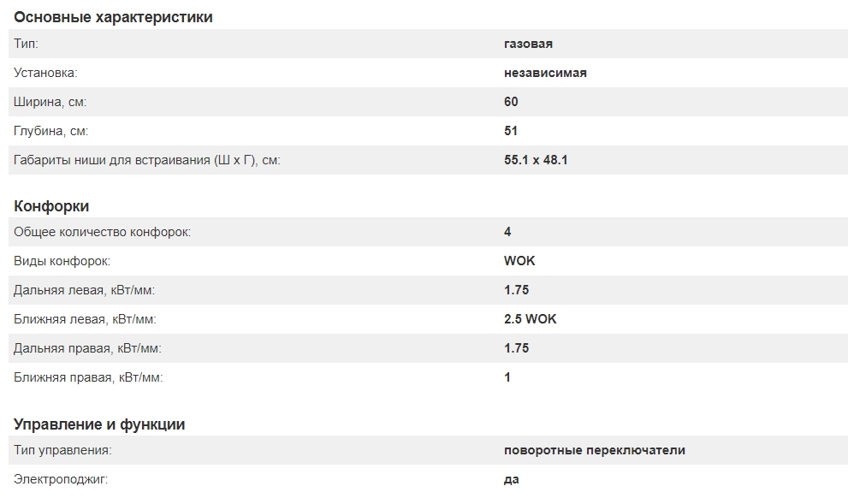Select the niche dimensions "55.1 x 48.1"
Image resolution: width=848 pixels, height=504 pixels.
click(x=536, y=160)
